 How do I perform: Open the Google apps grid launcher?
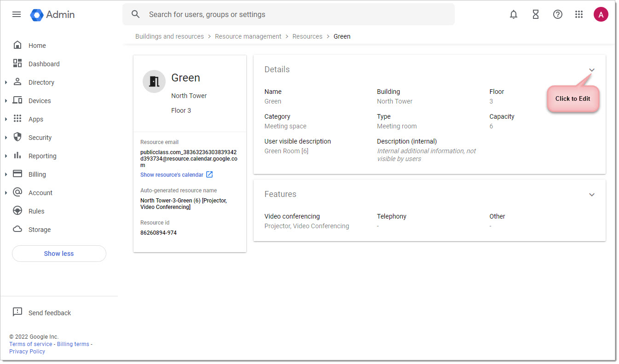579,14
